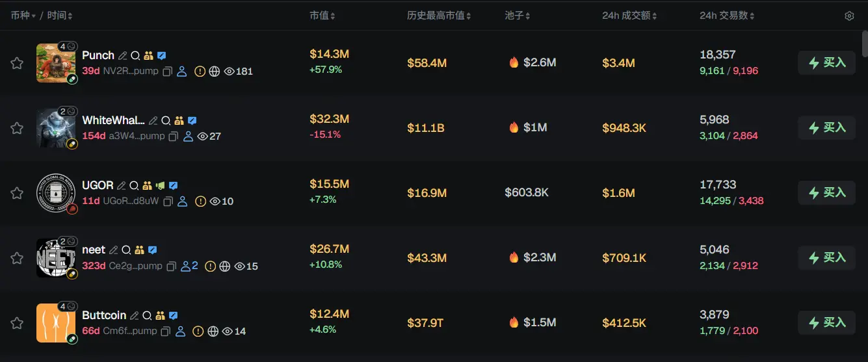Click the edit pencil icon beside Punch
This screenshot has width=868, height=362.
(122, 56)
